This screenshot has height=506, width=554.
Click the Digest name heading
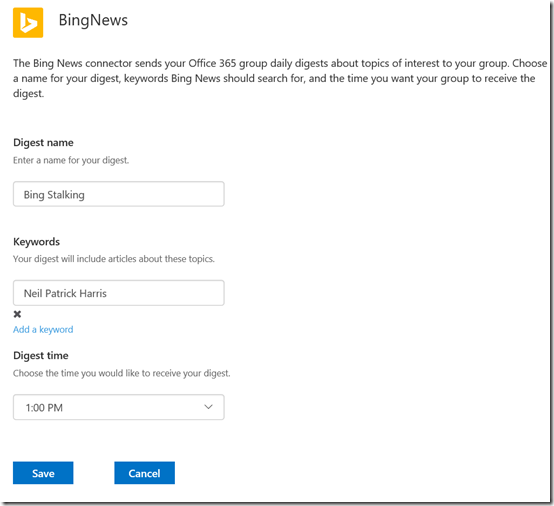coord(43,142)
